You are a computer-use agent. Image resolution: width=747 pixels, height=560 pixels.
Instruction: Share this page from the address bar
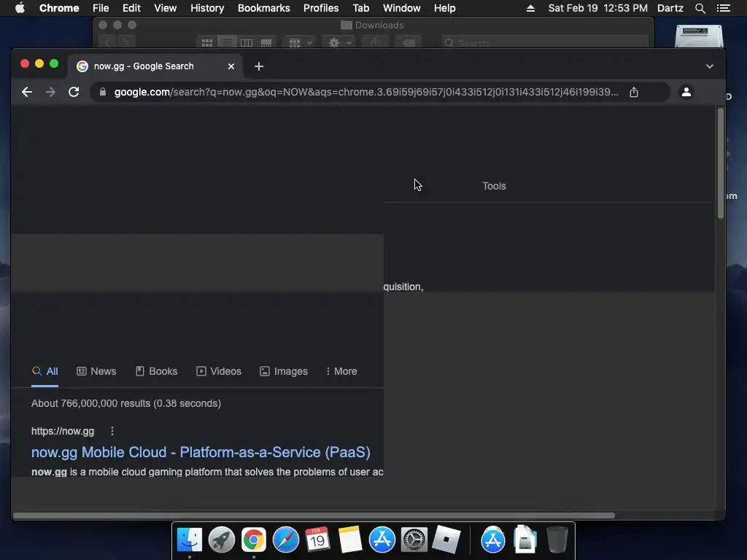[634, 92]
